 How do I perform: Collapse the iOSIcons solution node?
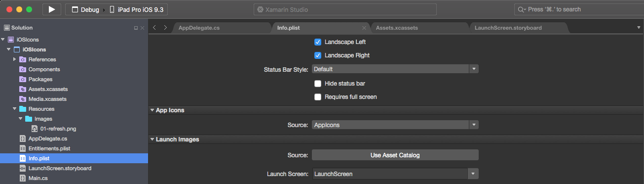tap(3, 40)
